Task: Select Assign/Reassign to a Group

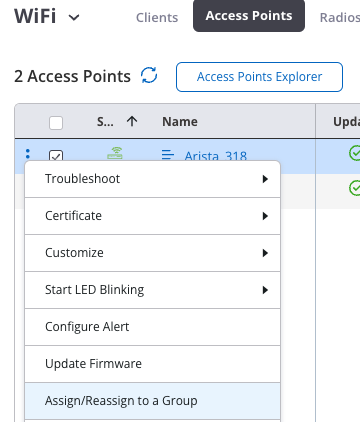Action: point(153,401)
